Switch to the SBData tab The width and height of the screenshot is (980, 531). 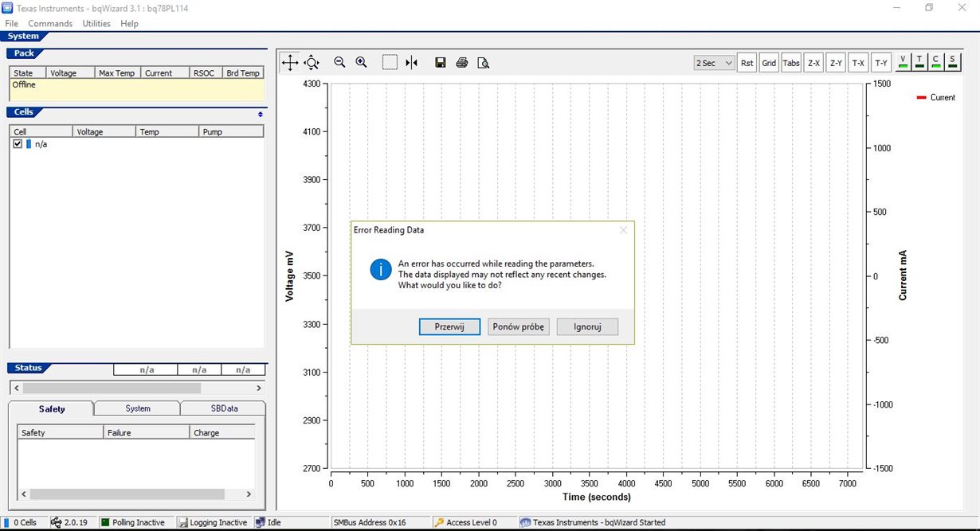tap(224, 408)
